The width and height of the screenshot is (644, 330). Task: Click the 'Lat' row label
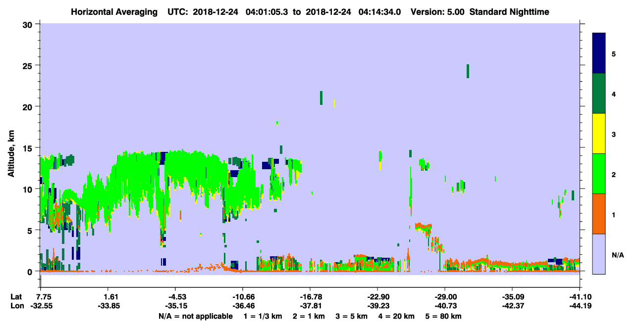[16, 297]
